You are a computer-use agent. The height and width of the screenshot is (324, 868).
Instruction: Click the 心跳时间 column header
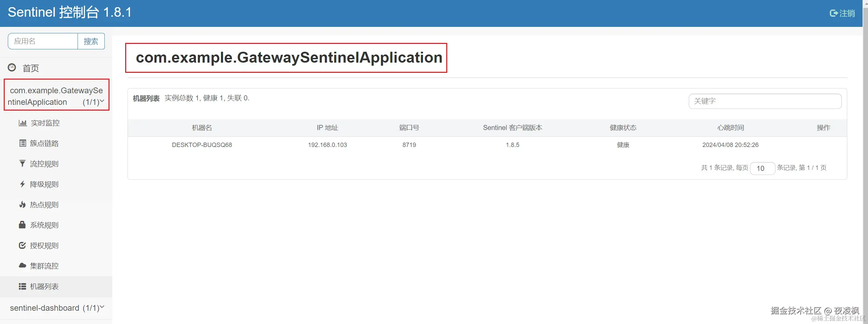(x=731, y=128)
